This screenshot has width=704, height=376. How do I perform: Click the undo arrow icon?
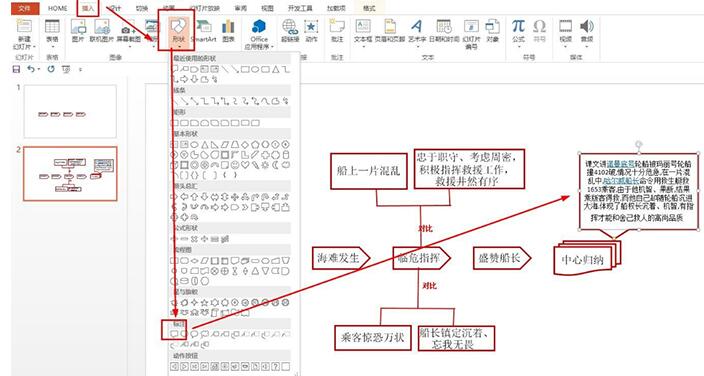[31, 69]
